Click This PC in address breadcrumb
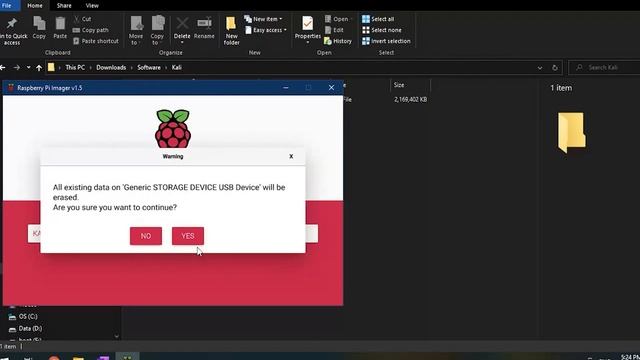640x360 pixels. pyautogui.click(x=75, y=67)
